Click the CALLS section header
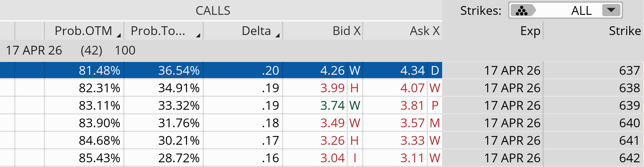 click(213, 11)
